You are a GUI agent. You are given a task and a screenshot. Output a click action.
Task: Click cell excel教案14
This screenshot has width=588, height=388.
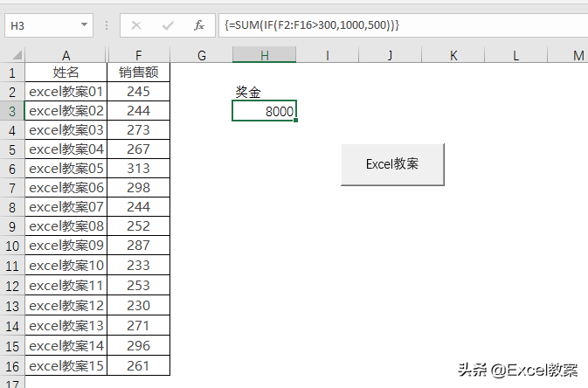pyautogui.click(x=66, y=345)
